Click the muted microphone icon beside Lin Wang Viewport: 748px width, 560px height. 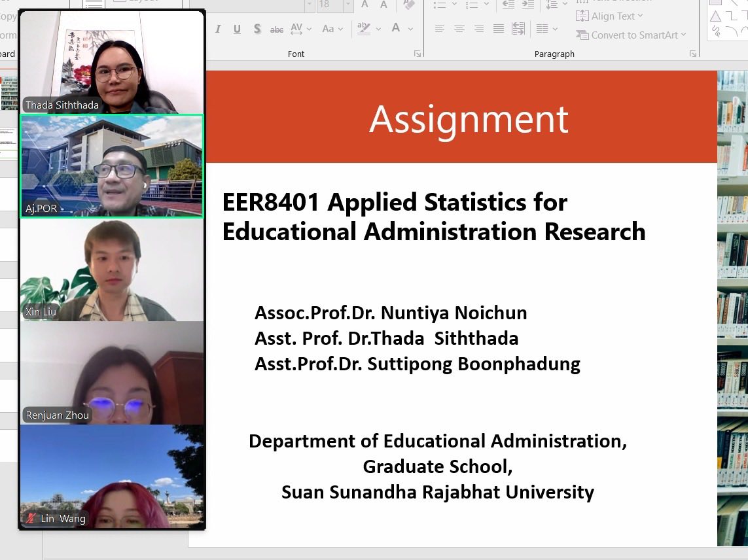(x=31, y=518)
